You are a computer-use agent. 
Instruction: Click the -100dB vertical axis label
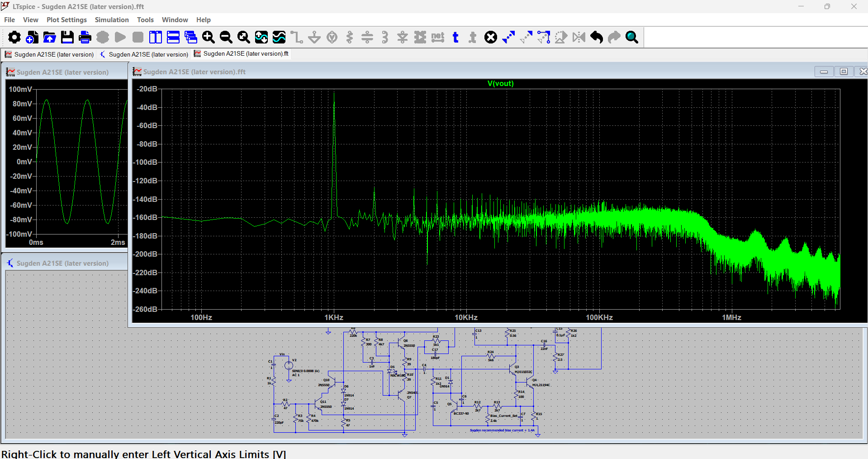[146, 162]
